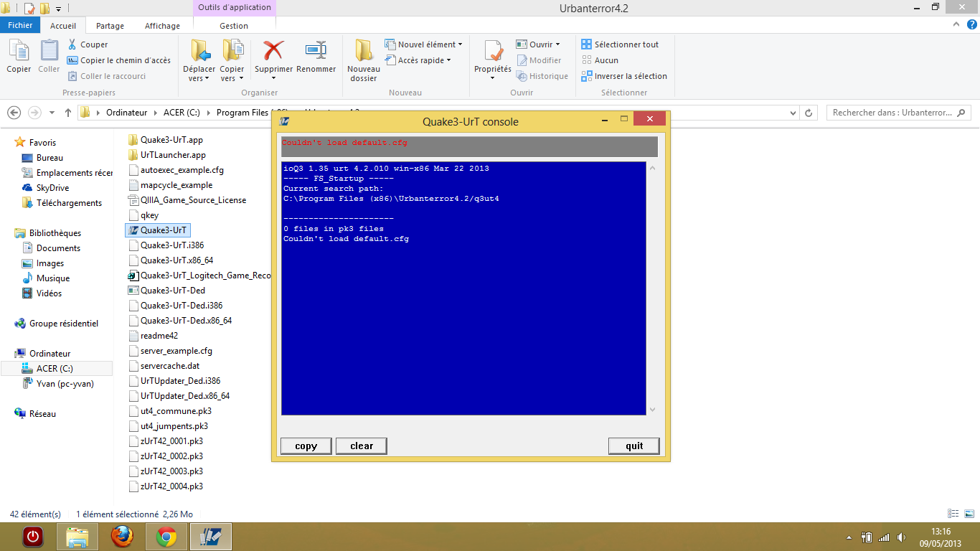The height and width of the screenshot is (551, 980).
Task: Select Yvan (pc-yvan) in the sidebar
Action: (x=57, y=384)
